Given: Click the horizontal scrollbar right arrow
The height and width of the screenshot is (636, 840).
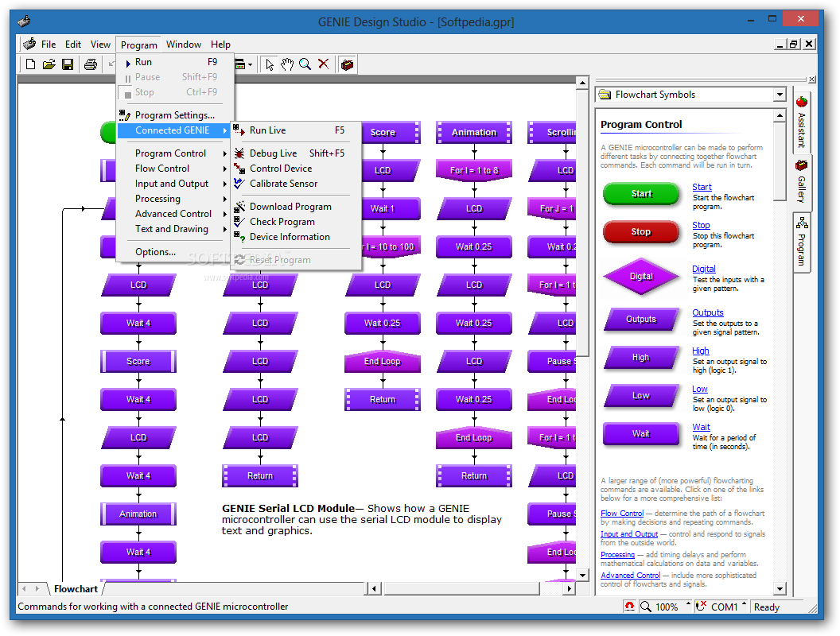Looking at the screenshot, I should coord(570,589).
